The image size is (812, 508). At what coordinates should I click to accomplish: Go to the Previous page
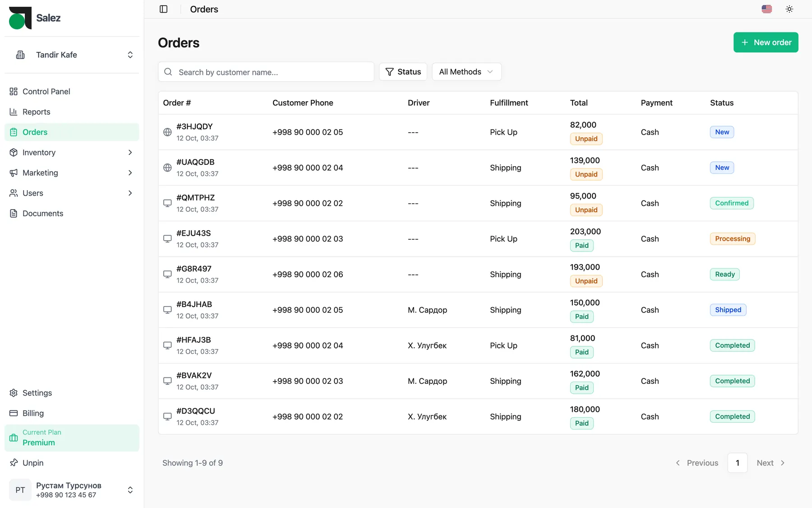click(697, 463)
